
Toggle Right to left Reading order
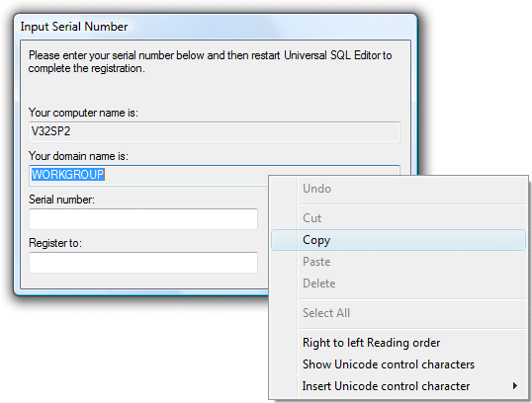click(x=399, y=343)
